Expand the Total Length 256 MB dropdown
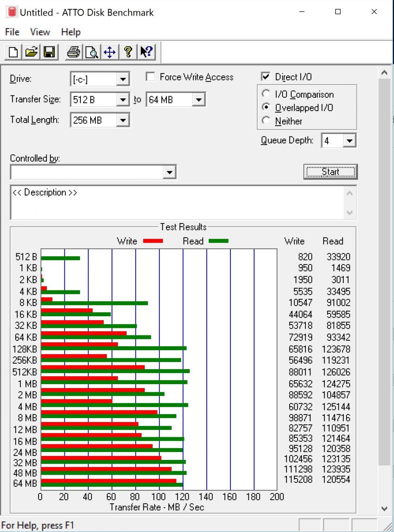 tap(123, 120)
